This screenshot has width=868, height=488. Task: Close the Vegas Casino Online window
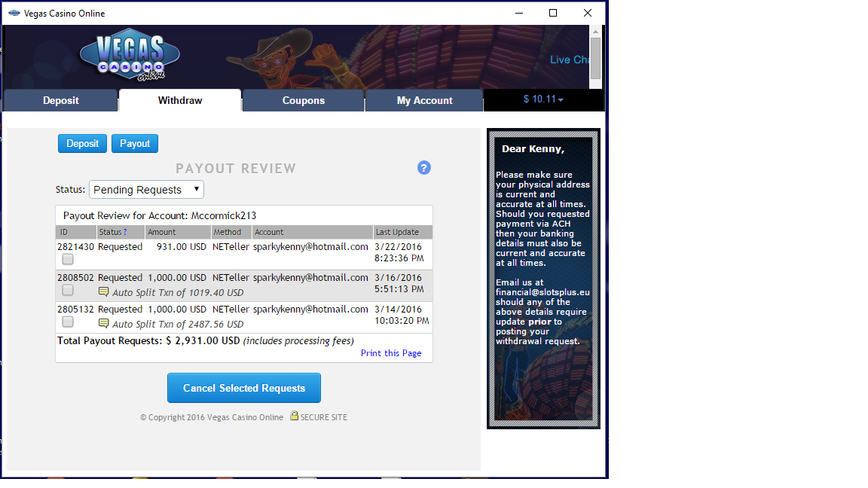588,13
